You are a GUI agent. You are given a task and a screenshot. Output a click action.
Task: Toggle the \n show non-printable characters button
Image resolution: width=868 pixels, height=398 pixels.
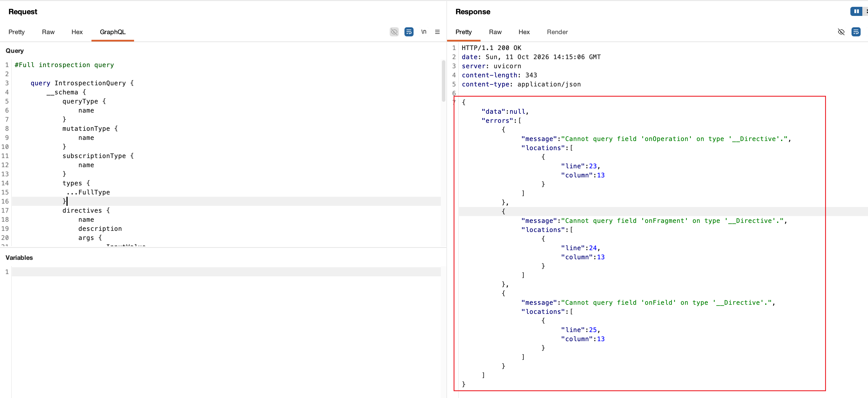[x=423, y=32]
